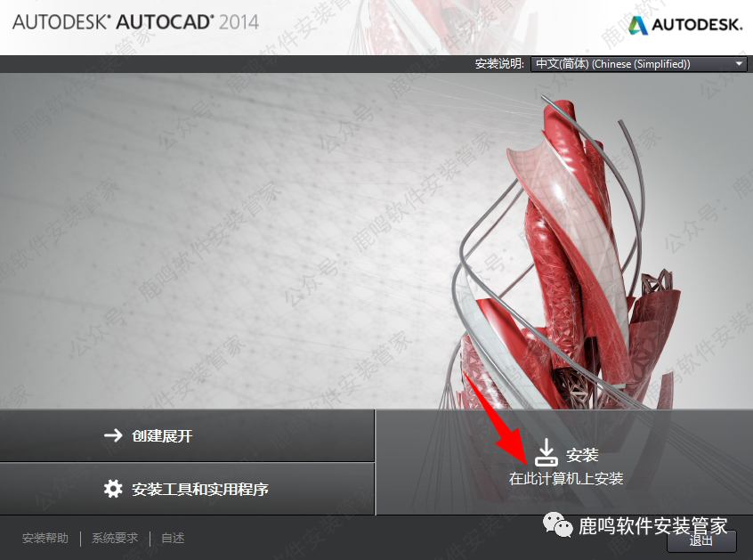Open the 系统要求 link
Image resolution: width=753 pixels, height=560 pixels.
click(115, 539)
